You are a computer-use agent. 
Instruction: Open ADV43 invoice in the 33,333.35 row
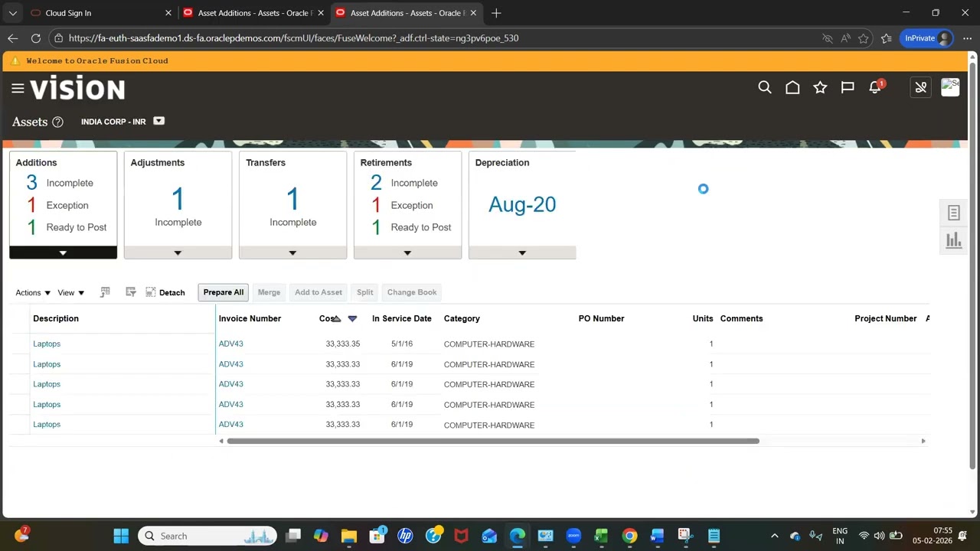pos(231,344)
